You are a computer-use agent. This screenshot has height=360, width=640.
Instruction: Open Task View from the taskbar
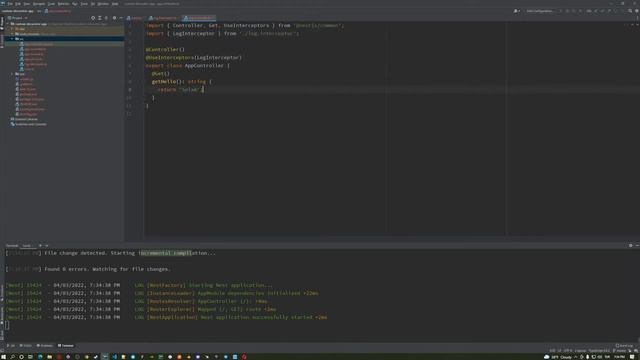30,357
